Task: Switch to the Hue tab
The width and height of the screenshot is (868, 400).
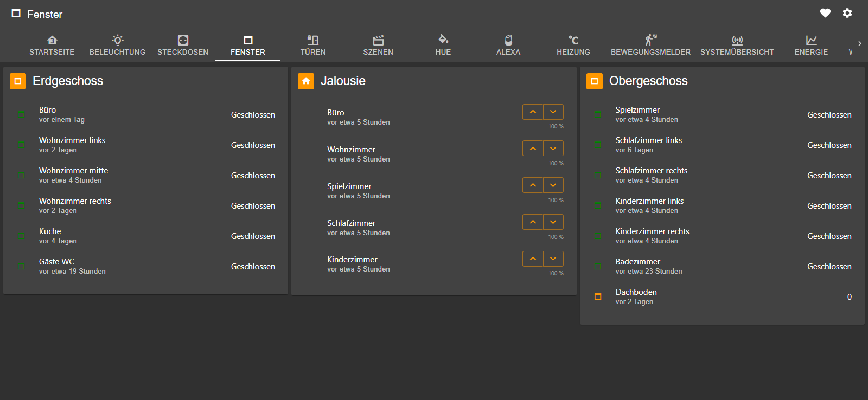Action: coord(443,46)
